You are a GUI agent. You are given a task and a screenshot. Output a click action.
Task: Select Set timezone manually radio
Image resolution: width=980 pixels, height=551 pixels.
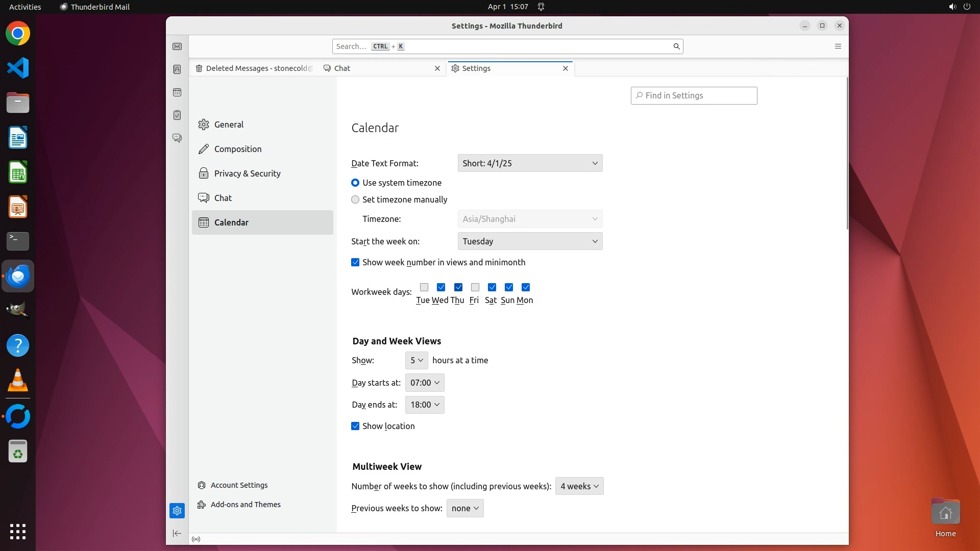tap(355, 199)
